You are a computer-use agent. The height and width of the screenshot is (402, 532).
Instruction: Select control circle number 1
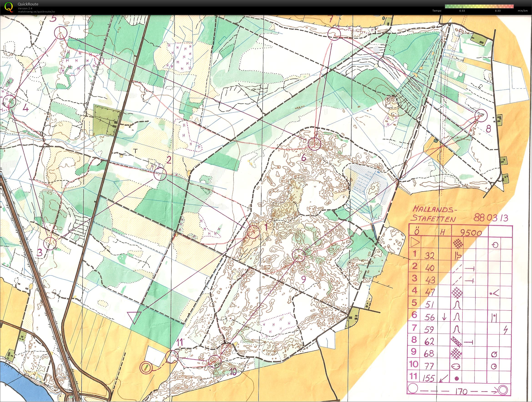253,232
